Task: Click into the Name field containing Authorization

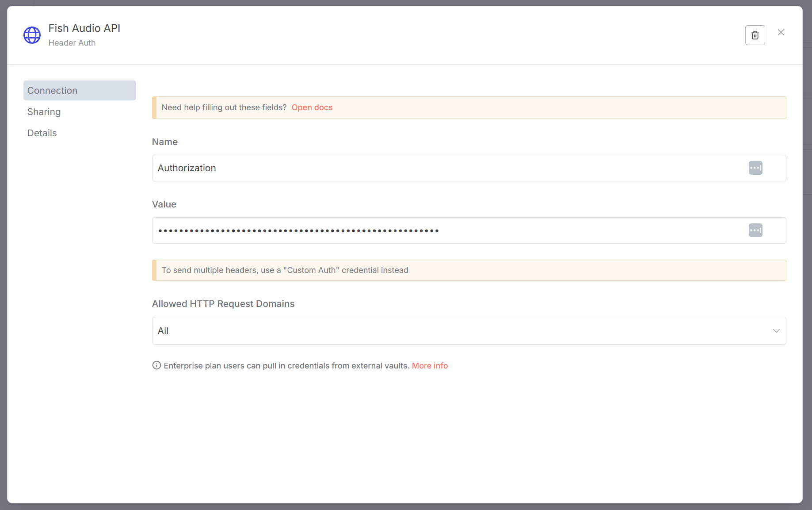Action: point(442,168)
